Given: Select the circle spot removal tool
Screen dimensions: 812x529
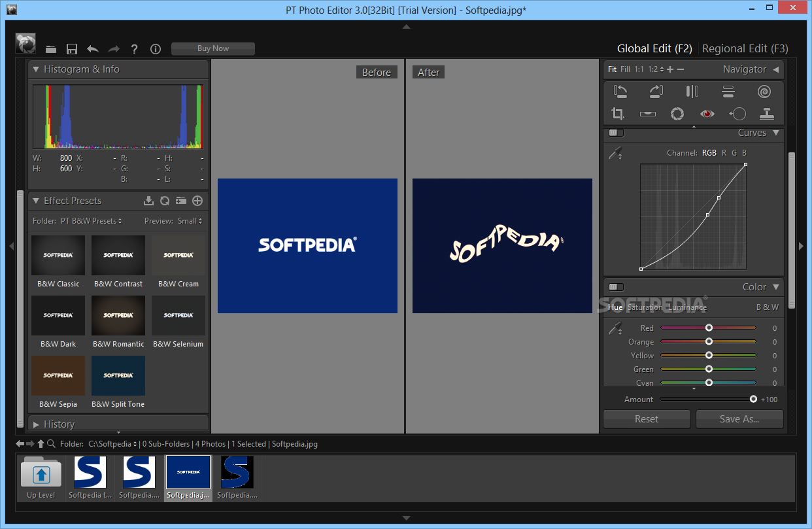Looking at the screenshot, I should point(737,114).
